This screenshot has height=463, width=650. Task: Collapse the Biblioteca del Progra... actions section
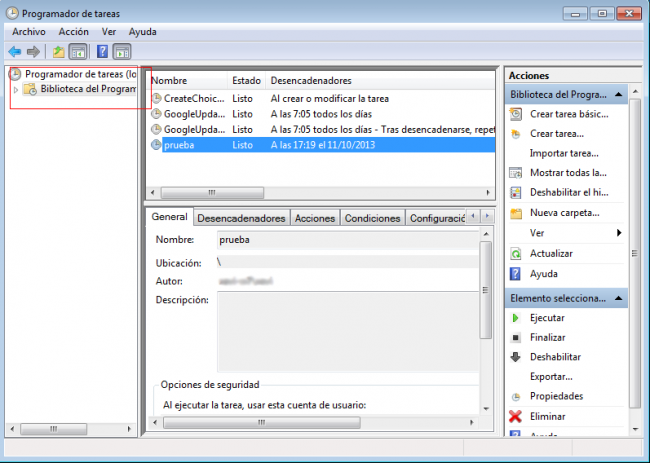pos(618,95)
